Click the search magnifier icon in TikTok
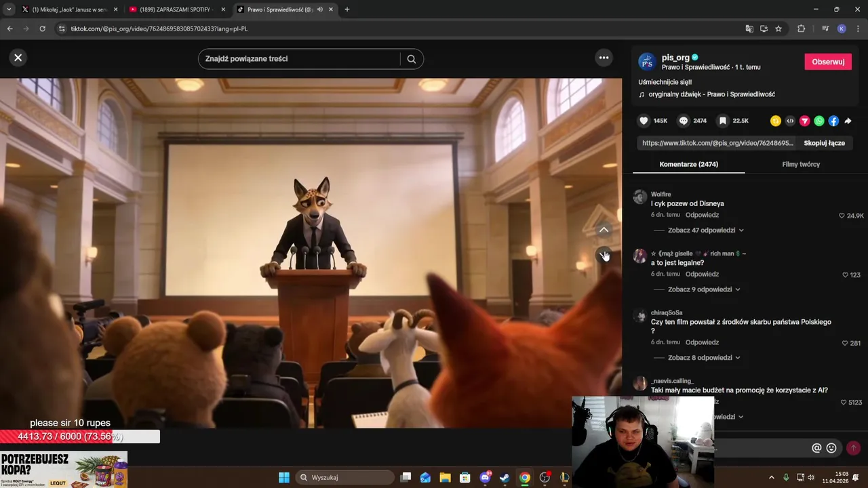 tap(411, 59)
